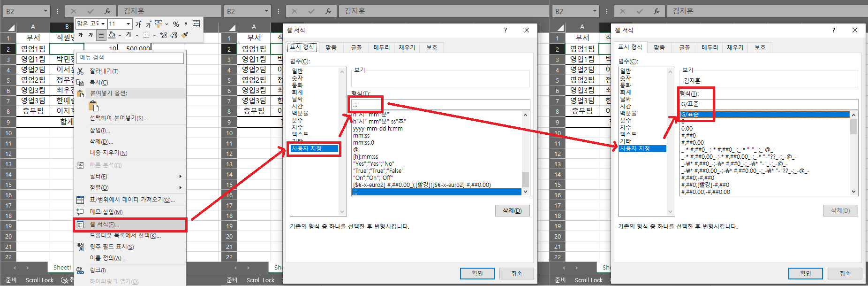The width and height of the screenshot is (868, 286).
Task: Click the copy icon beside 복사
Action: pos(80,82)
